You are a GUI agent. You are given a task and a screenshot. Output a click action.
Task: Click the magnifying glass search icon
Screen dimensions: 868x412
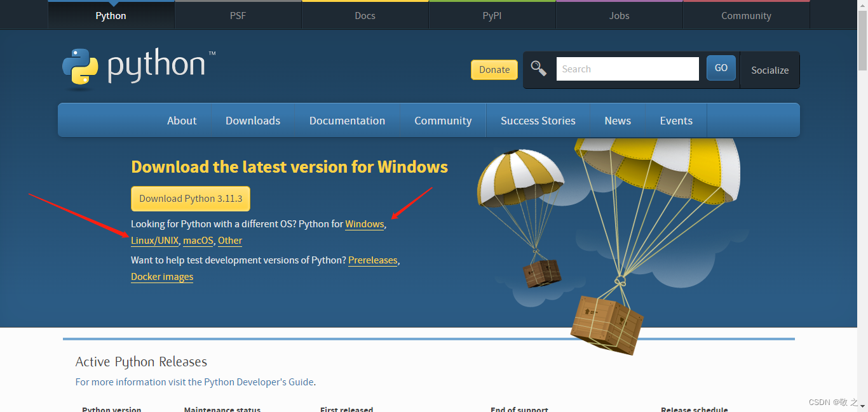(539, 69)
